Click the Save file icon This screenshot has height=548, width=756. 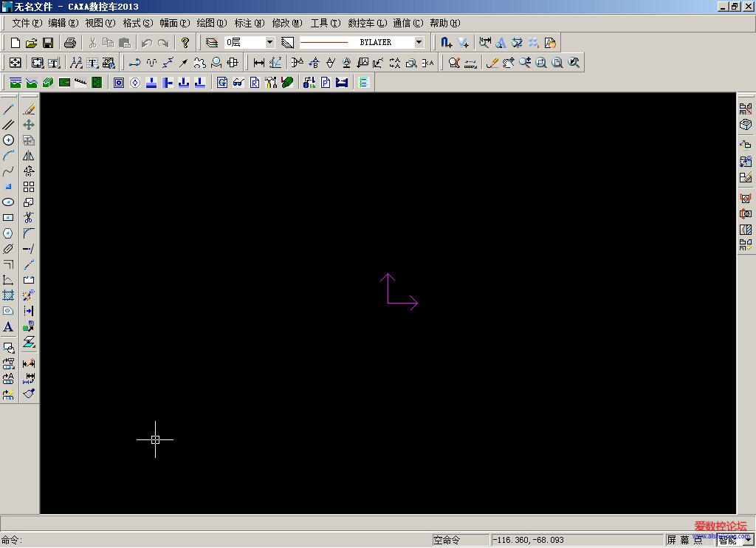pyautogui.click(x=48, y=43)
